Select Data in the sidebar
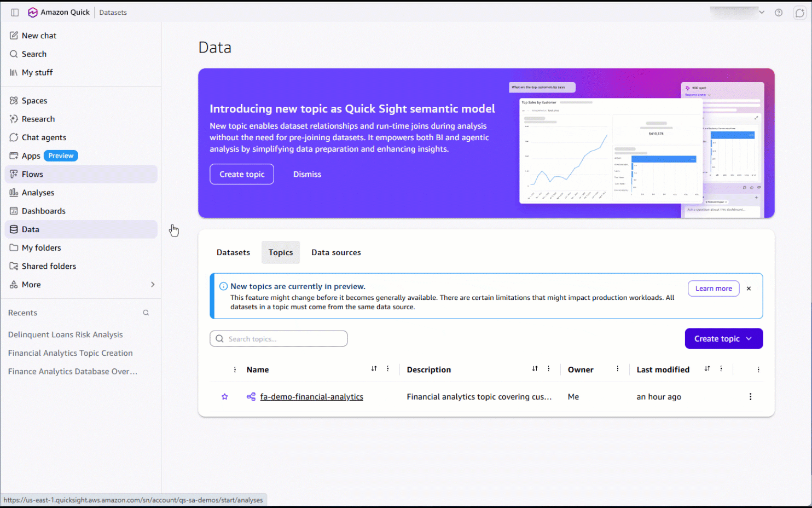The width and height of the screenshot is (812, 508). pos(81,229)
